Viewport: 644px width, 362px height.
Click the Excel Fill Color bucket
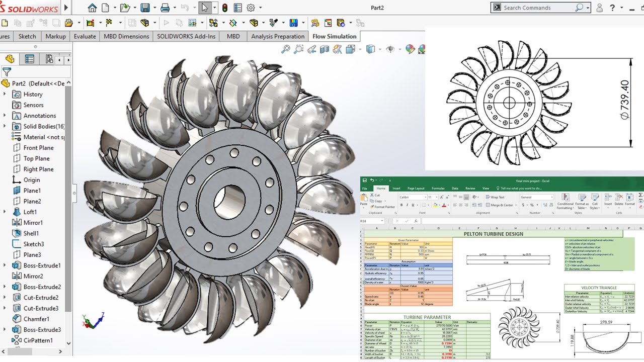coord(435,205)
